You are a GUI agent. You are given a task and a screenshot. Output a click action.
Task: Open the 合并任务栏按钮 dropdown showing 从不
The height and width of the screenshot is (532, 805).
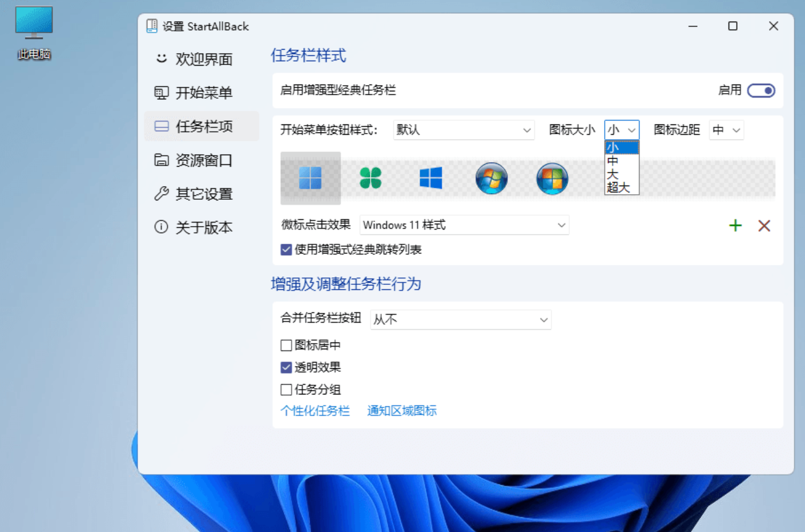pos(461,320)
